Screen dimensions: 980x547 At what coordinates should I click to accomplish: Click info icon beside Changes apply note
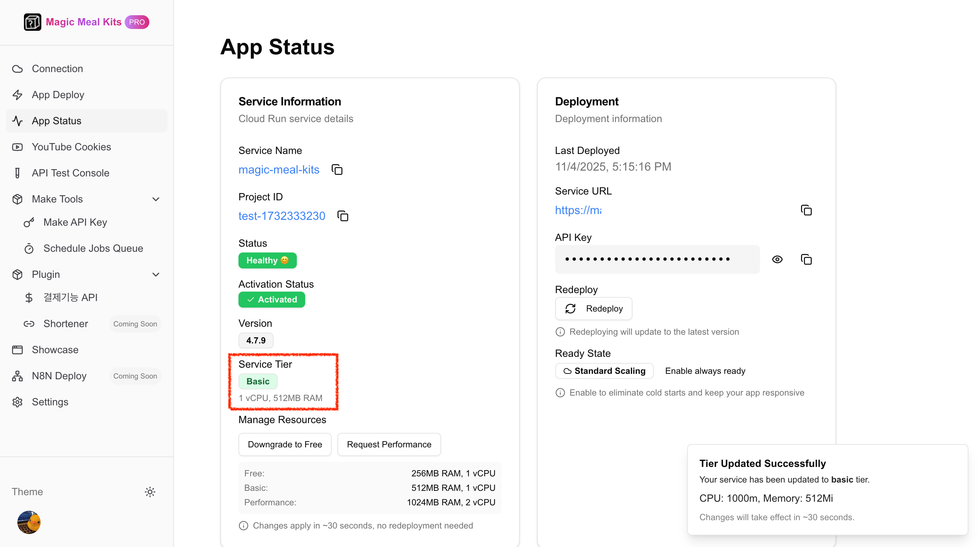[244, 526]
